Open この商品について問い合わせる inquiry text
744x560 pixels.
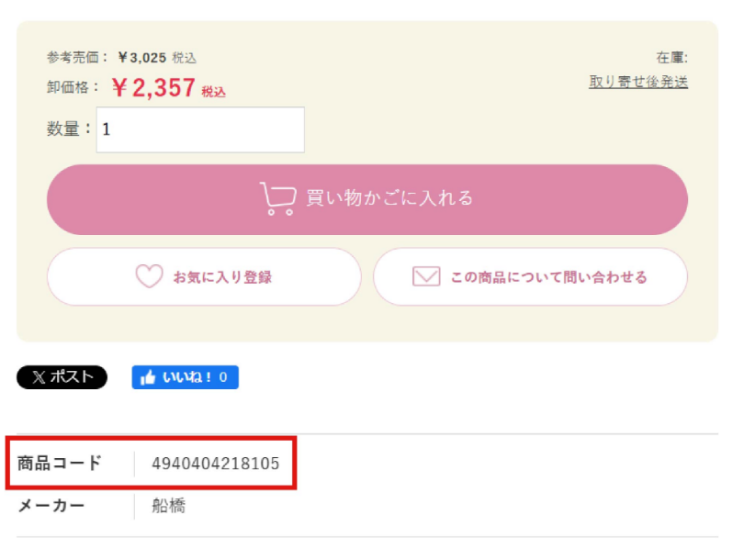[x=548, y=276]
